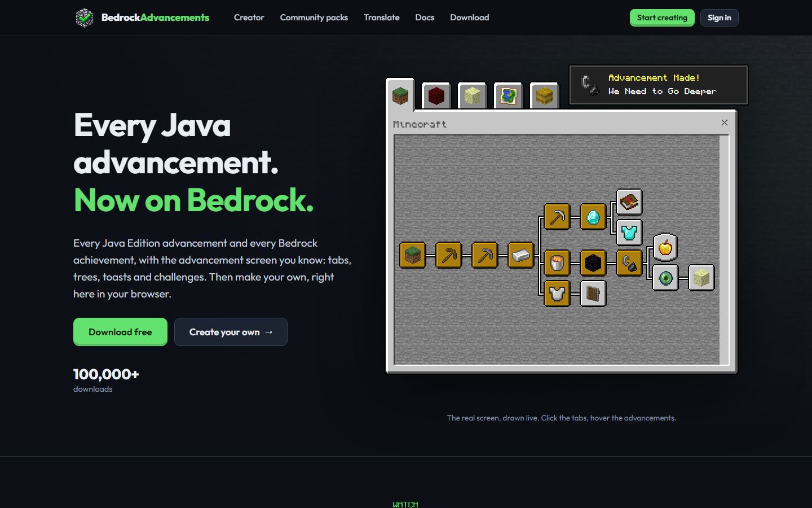
Task: Click the obsidian block advancement node
Action: click(593, 263)
